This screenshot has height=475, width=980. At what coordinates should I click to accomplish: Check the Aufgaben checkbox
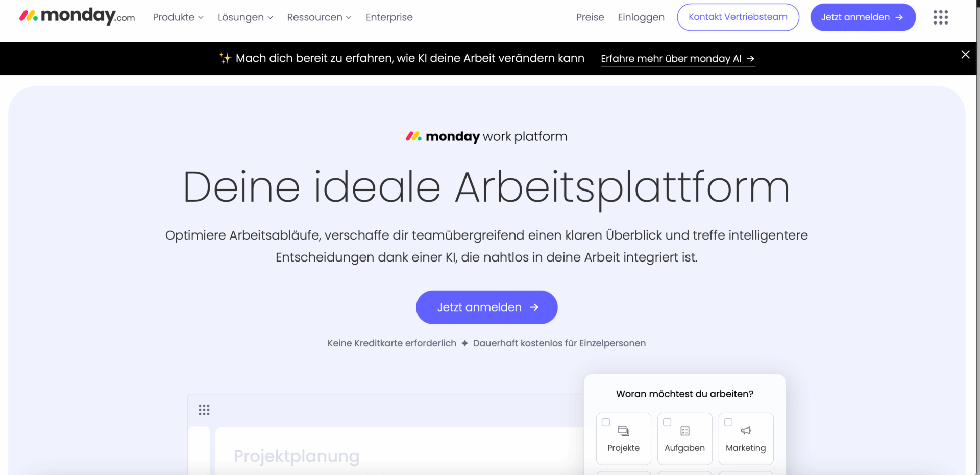[667, 422]
